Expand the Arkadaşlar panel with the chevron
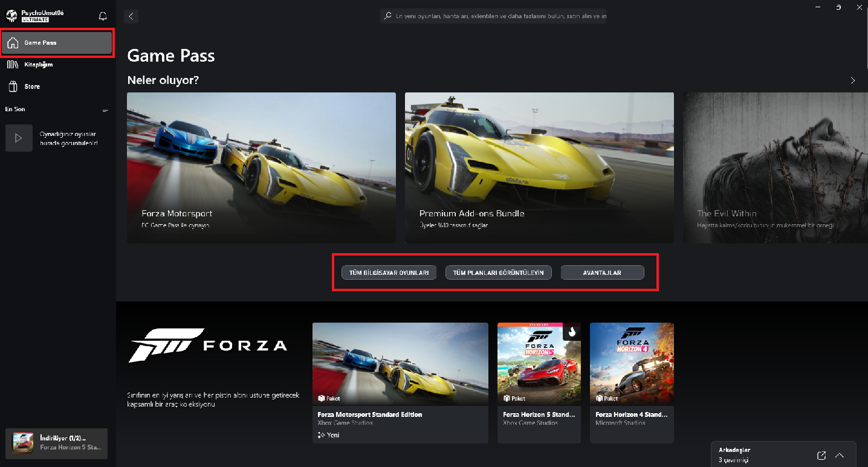This screenshot has height=467, width=868. pos(840,456)
